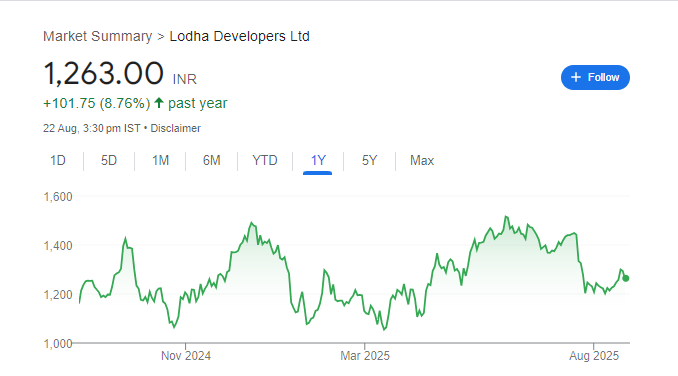The image size is (678, 376).
Task: Click the 1,263.00 price value
Action: (103, 73)
